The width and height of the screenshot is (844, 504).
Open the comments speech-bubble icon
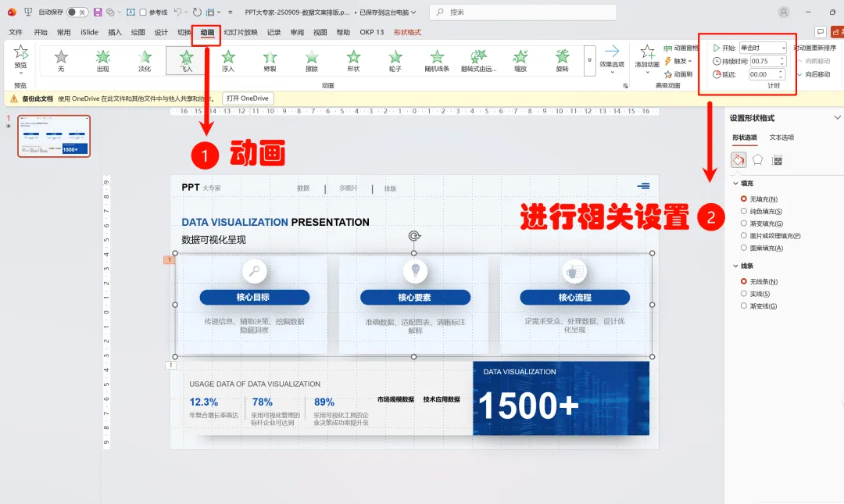(820, 32)
